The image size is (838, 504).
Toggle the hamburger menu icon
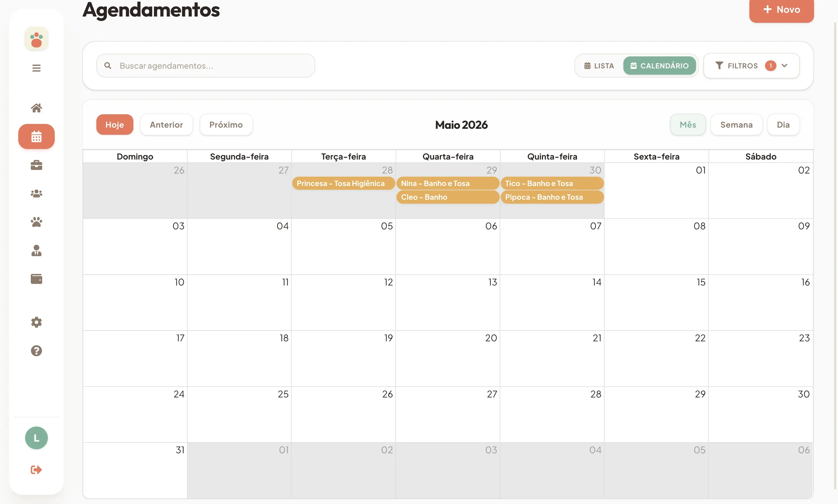36,68
